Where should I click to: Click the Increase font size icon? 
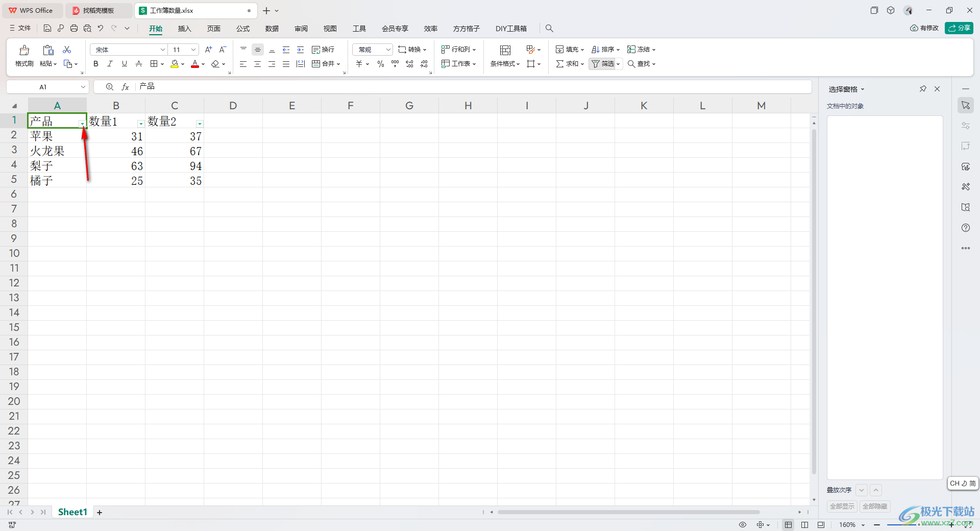click(208, 50)
